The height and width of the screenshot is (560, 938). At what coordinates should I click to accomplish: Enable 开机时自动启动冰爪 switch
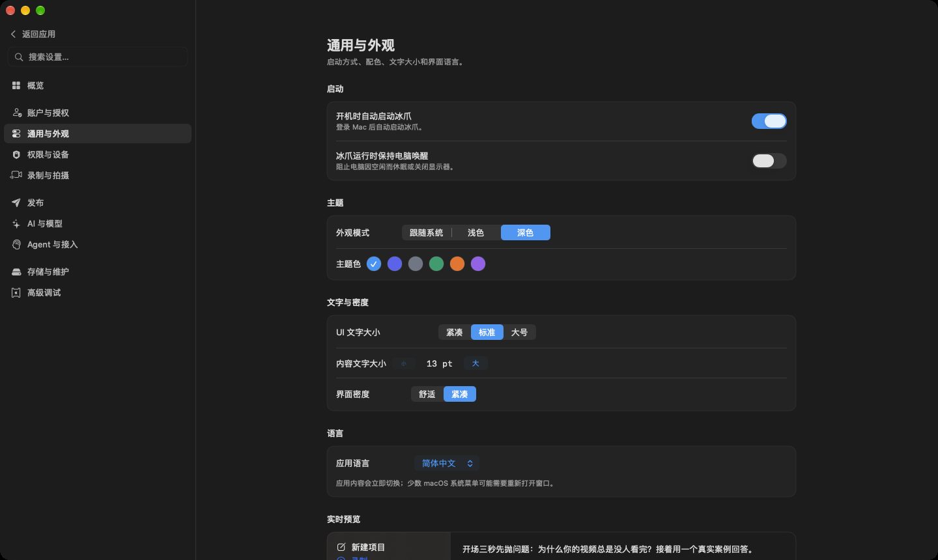click(769, 121)
